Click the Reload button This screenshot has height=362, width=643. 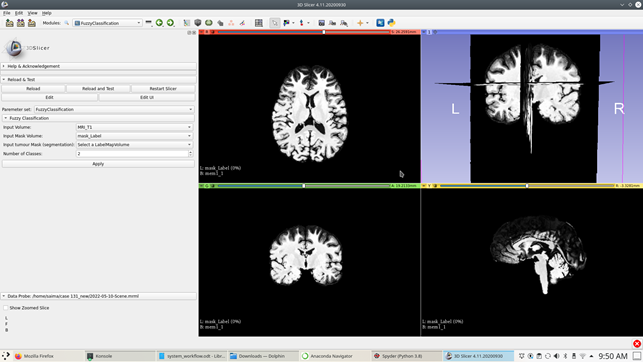[33, 89]
